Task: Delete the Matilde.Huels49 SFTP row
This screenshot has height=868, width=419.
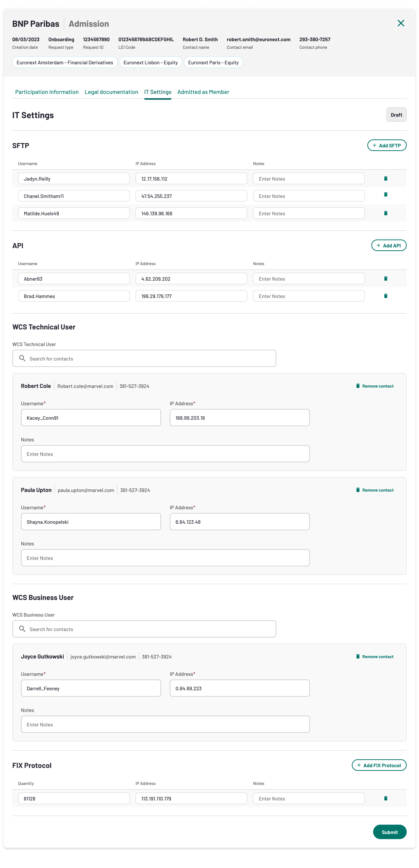Action: (386, 213)
